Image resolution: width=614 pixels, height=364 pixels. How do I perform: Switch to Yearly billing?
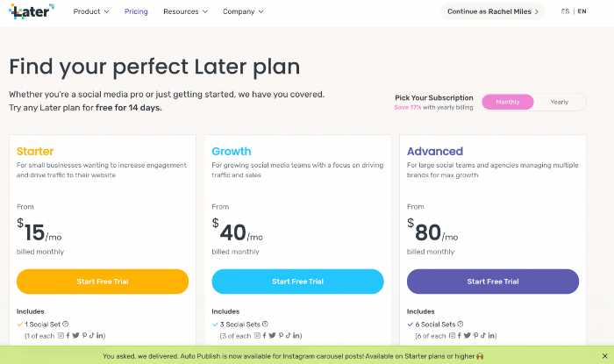[x=560, y=102]
